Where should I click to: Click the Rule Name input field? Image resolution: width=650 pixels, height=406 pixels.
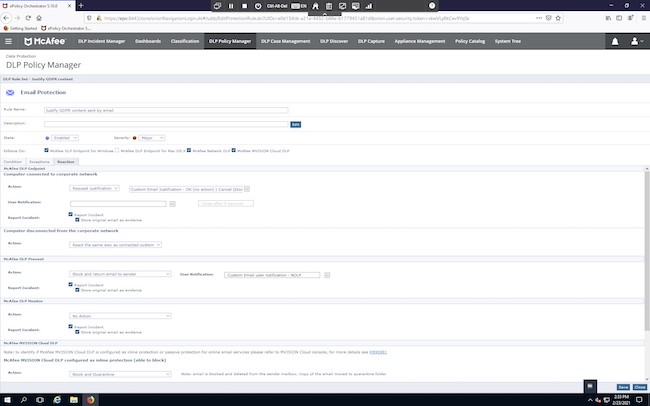(x=166, y=110)
